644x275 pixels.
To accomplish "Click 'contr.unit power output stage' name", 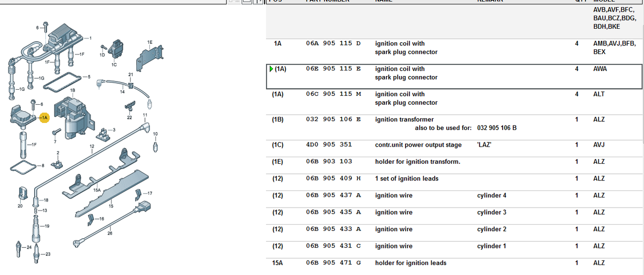I will coord(418,145).
